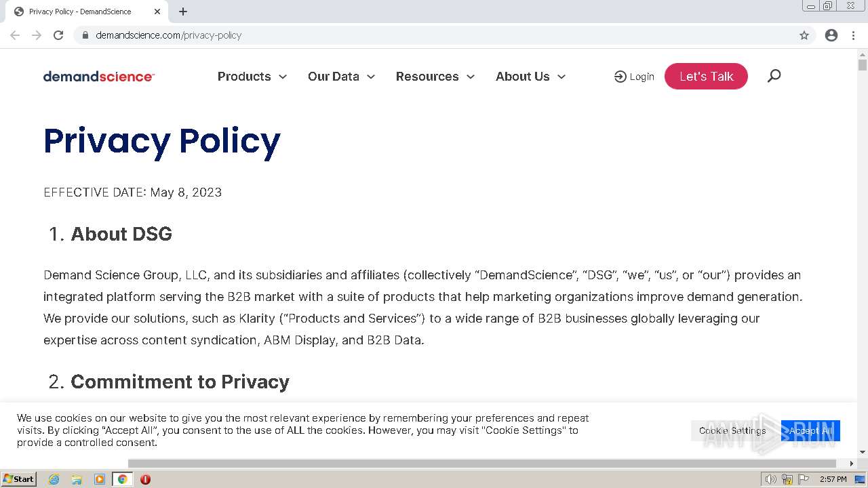Open the Chrome profile avatar icon
The image size is (868, 488).
click(831, 35)
